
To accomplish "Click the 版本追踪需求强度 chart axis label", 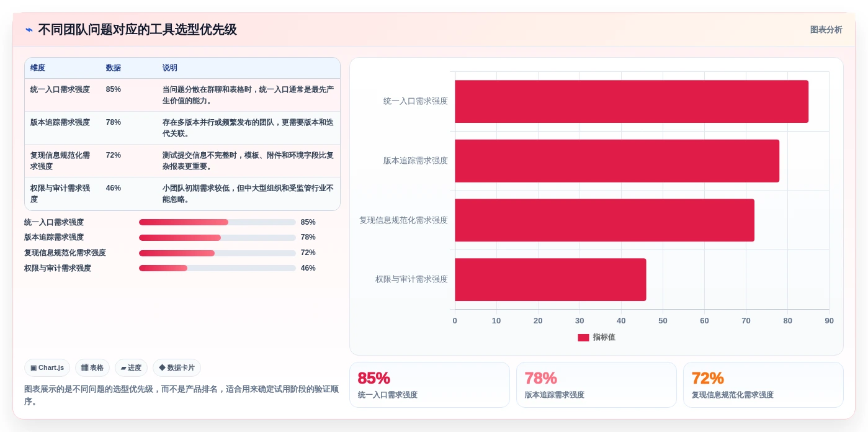I will pyautogui.click(x=416, y=161).
